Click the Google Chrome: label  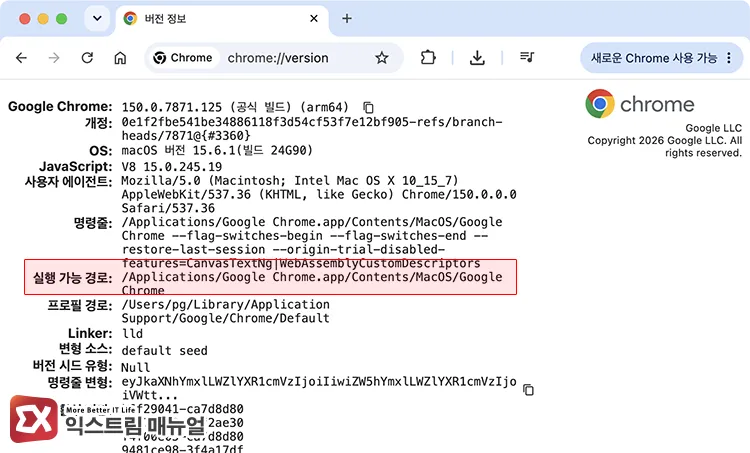click(x=60, y=106)
